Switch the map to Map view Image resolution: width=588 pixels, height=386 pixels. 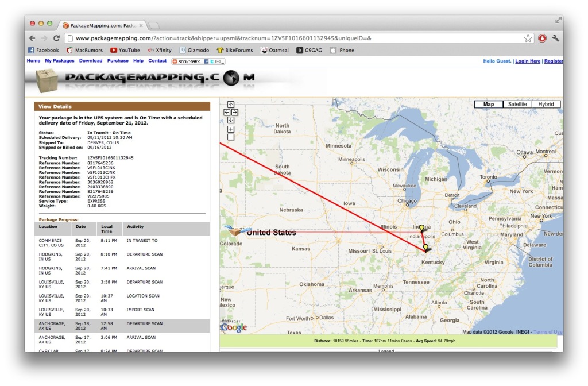pyautogui.click(x=489, y=105)
